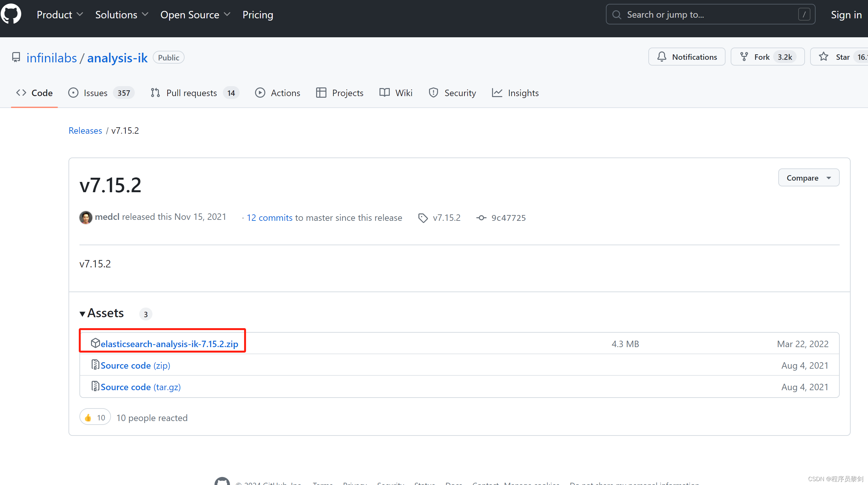Click the package icon beside the zip asset
This screenshot has width=868, height=485.
[x=96, y=343]
